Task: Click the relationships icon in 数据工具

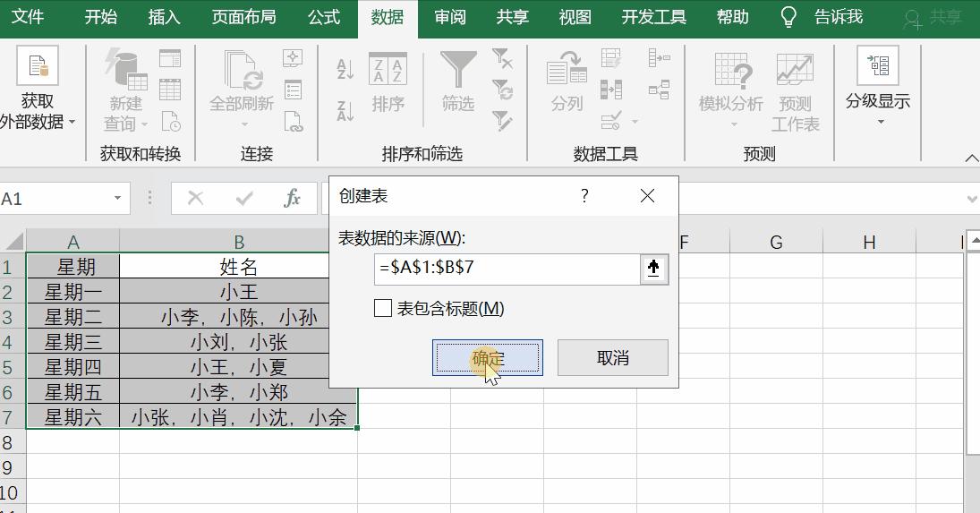Action: click(x=659, y=90)
